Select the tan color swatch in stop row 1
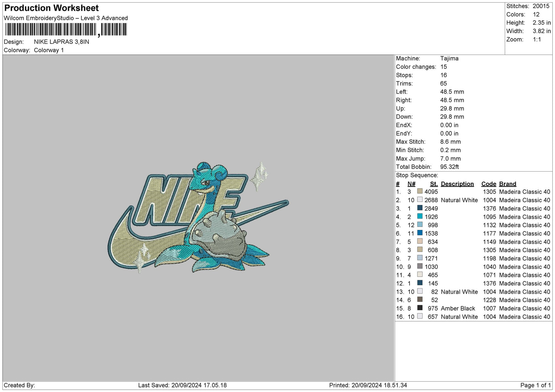This screenshot has height=392, width=555. pos(420,192)
